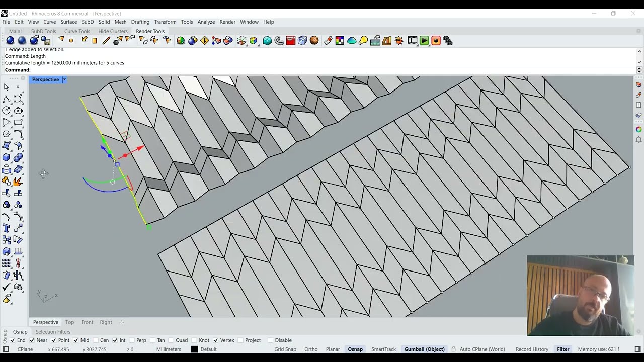The height and width of the screenshot is (362, 644).
Task: Click the green checkmark Check icon
Action: click(6, 287)
